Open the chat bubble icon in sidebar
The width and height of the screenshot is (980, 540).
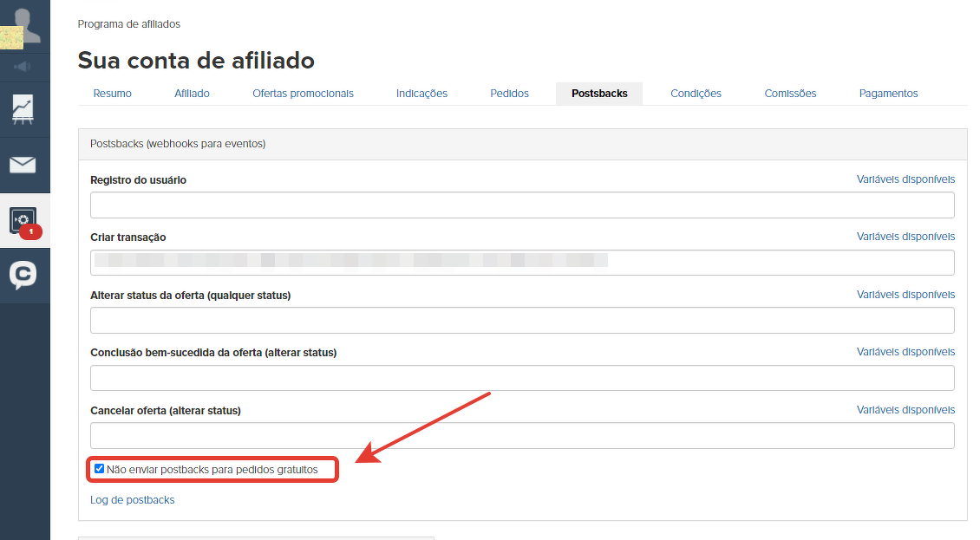click(23, 276)
